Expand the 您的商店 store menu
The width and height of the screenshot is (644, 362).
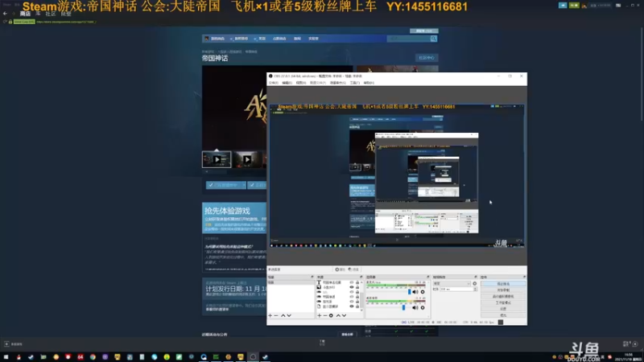tap(217, 39)
